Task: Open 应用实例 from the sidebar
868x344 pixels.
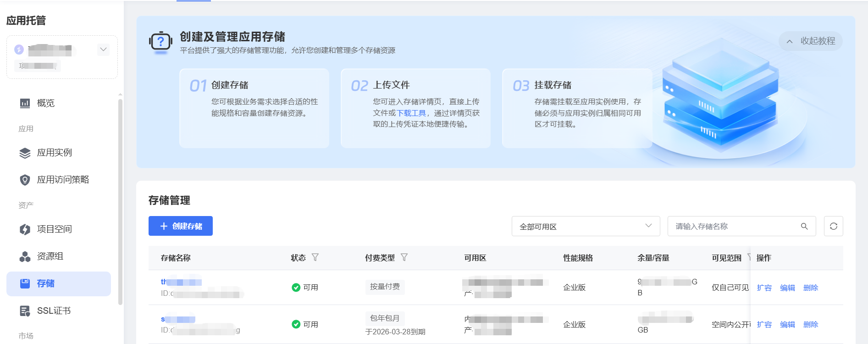Action: tap(54, 153)
